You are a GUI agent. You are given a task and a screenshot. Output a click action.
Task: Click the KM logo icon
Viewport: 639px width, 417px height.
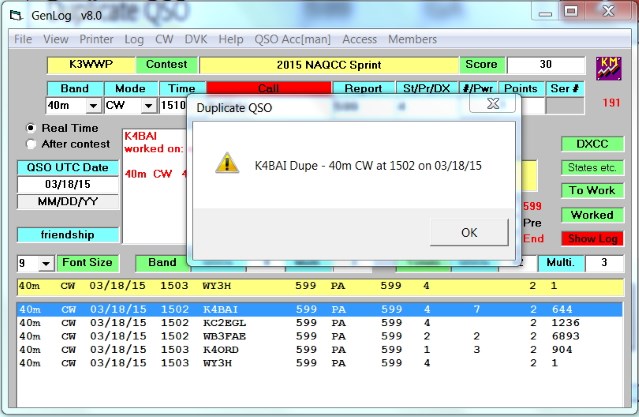point(608,69)
